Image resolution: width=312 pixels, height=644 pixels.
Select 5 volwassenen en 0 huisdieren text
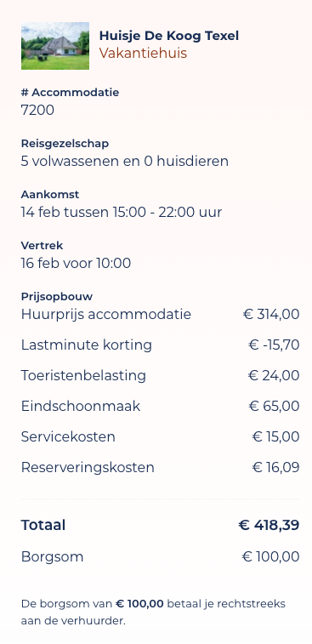124,161
